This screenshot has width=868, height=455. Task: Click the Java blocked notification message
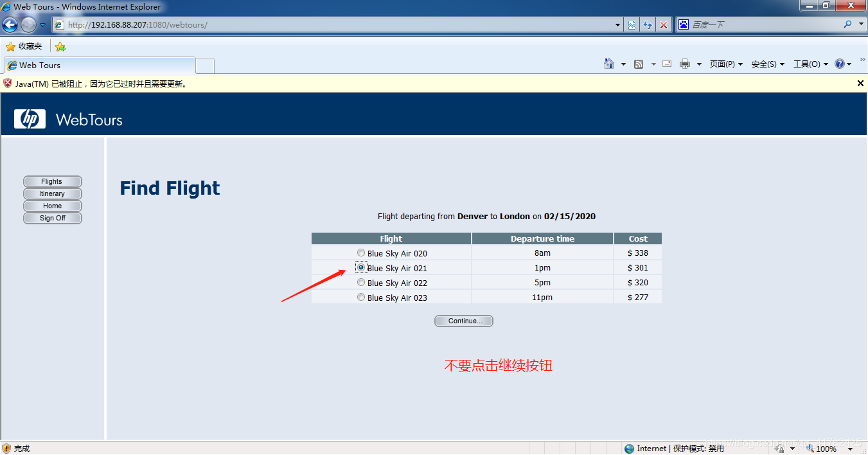[103, 84]
